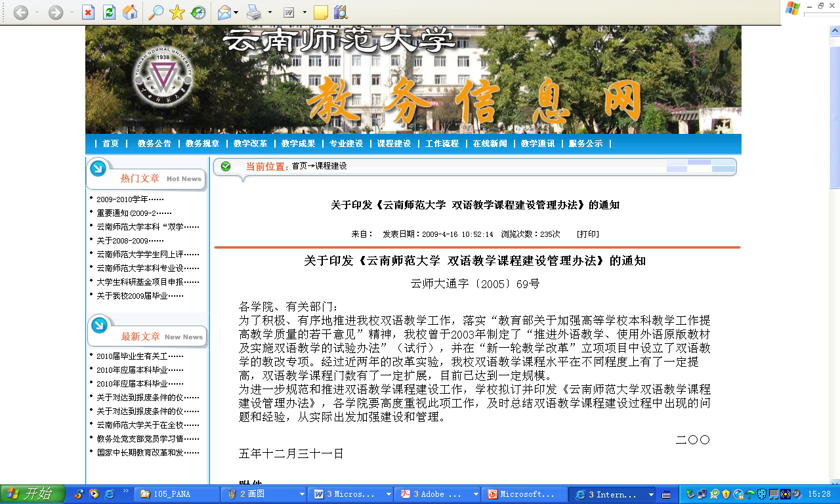
Task: Open the History clock icon
Action: 198,12
